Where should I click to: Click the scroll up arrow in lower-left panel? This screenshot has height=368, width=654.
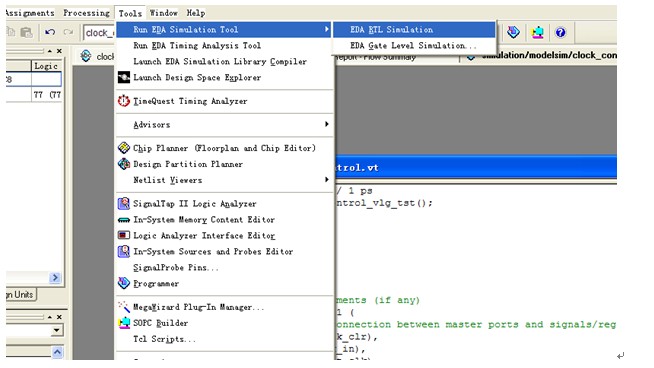point(57,352)
